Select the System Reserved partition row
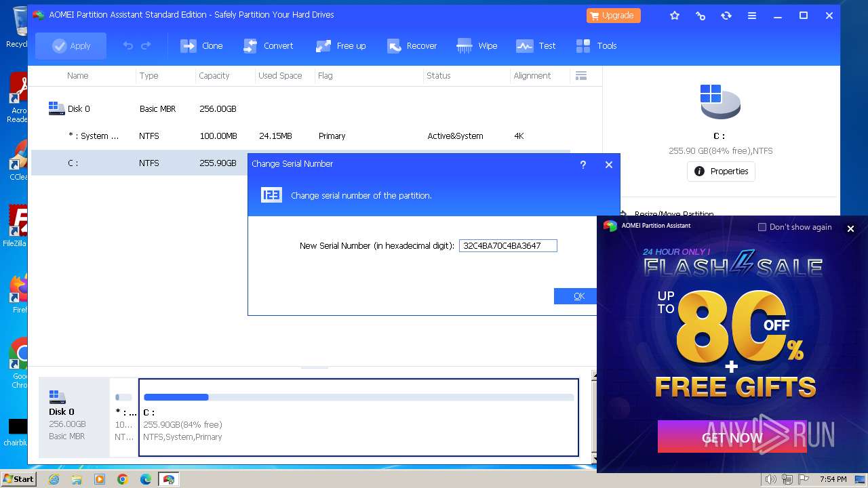 tap(300, 136)
